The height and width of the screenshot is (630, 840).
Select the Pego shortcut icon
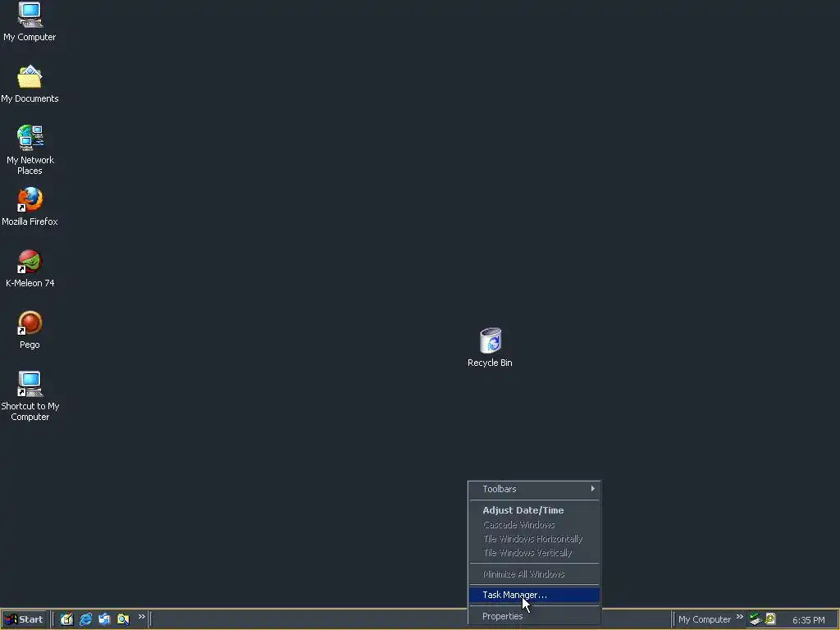pos(30,322)
